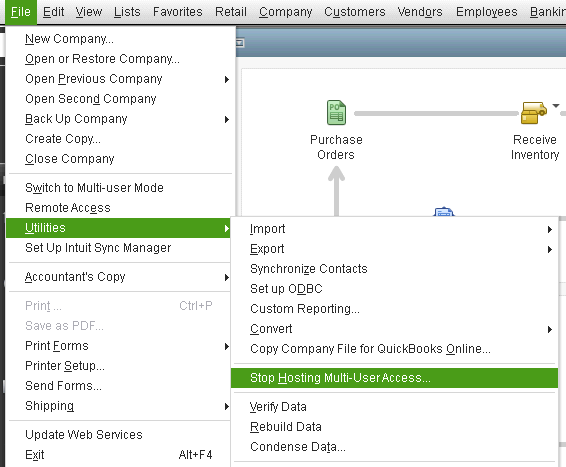Choose Synchronize Contacts

(x=394, y=269)
